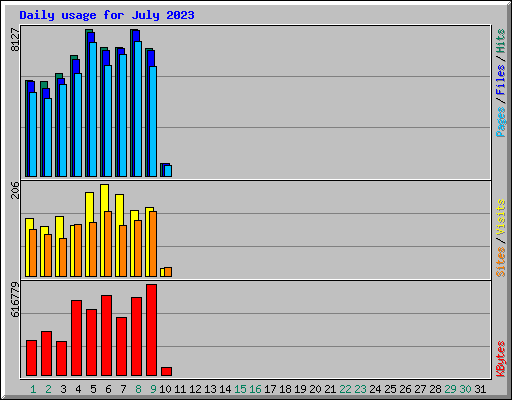Click the green Hits legend label
Screen dimensions: 512x400
(500, 41)
